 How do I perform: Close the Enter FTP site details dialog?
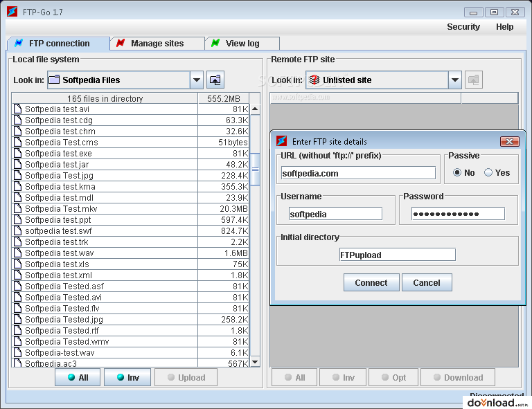(510, 141)
